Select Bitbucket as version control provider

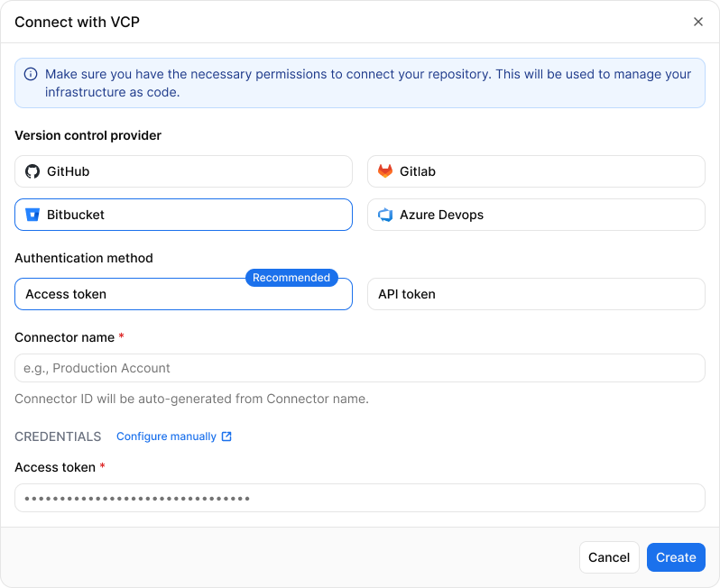point(184,215)
